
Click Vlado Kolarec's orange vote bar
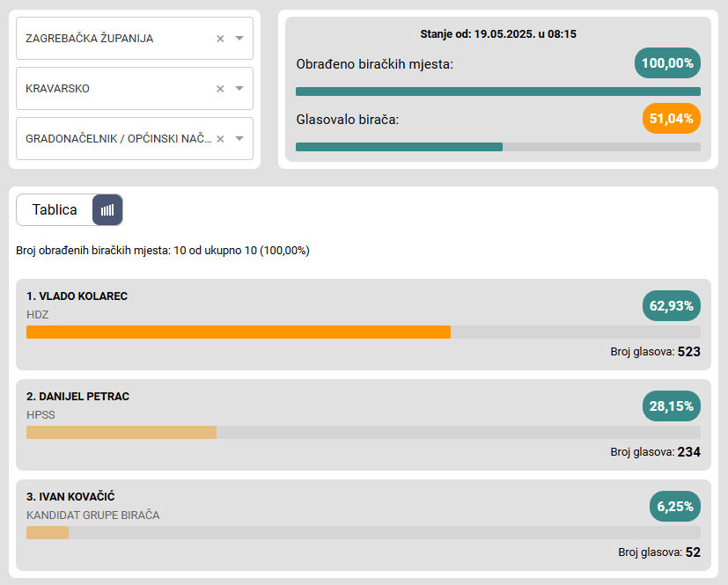[238, 333]
